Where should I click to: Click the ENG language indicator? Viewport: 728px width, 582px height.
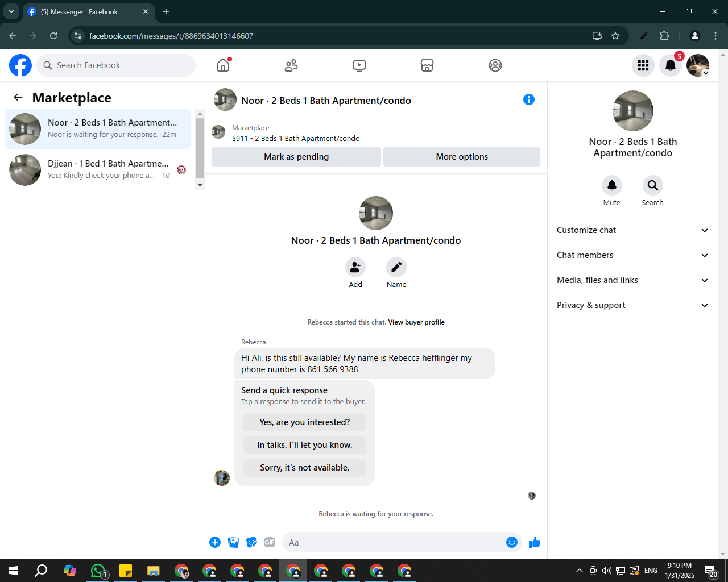point(651,571)
